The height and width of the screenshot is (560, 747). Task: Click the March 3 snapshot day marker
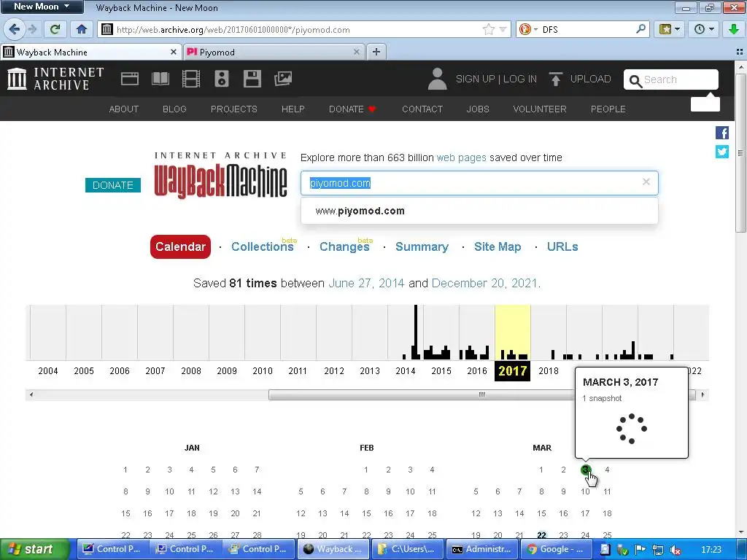[x=586, y=470]
